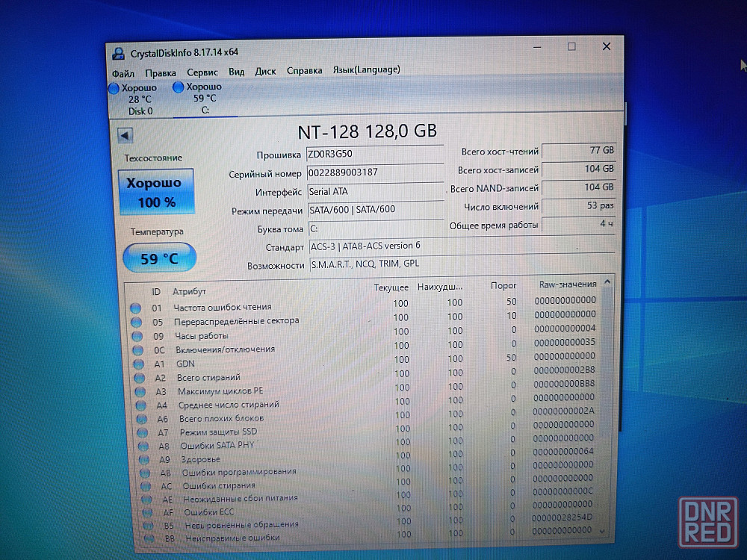Click the Атрибут column header
Image resolution: width=747 pixels, height=560 pixels.
pyautogui.click(x=189, y=291)
